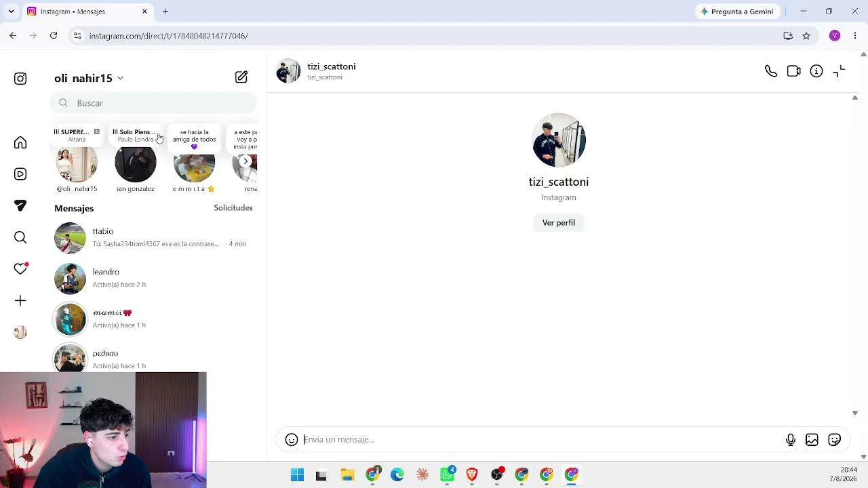Open the mumii conversation
Screen dimensions: 868x488
click(x=153, y=319)
